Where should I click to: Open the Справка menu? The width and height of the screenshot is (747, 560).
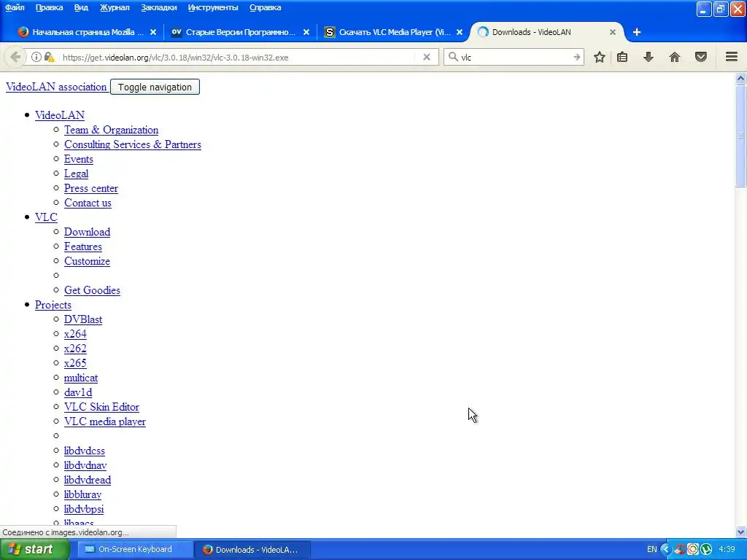pos(266,7)
